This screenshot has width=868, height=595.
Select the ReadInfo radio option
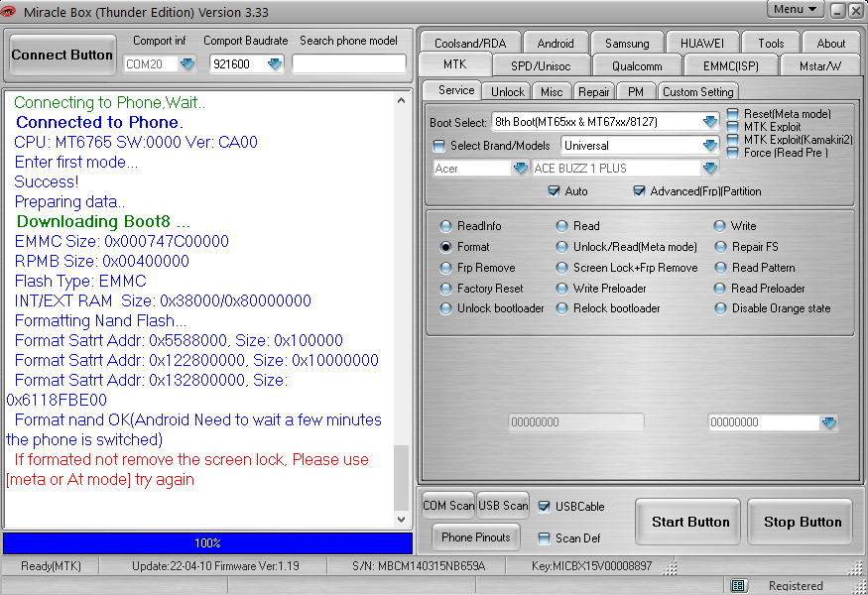445,226
